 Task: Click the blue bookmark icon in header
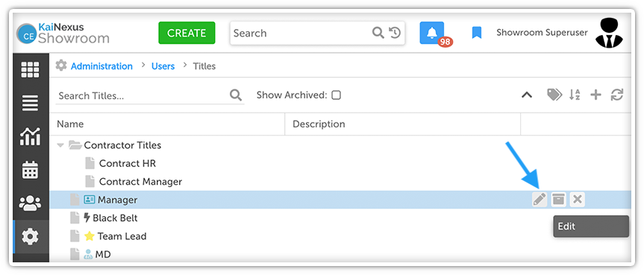point(476,33)
